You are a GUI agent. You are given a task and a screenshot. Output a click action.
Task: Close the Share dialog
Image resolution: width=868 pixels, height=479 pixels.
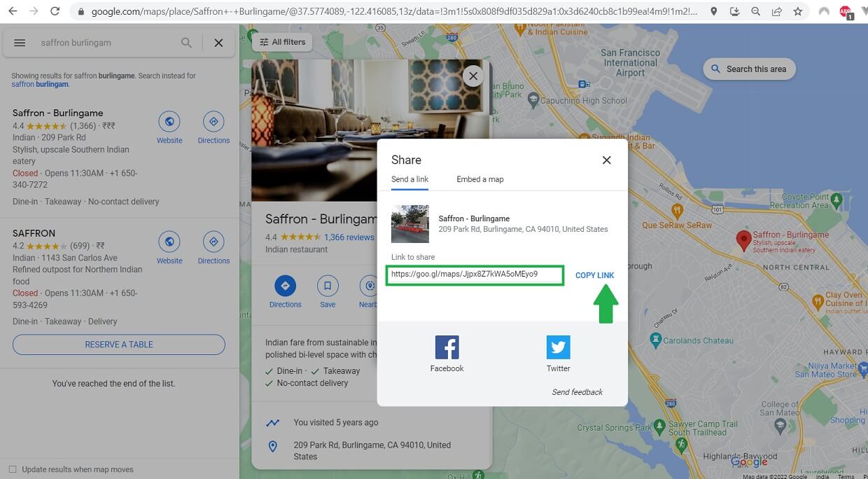pyautogui.click(x=606, y=160)
